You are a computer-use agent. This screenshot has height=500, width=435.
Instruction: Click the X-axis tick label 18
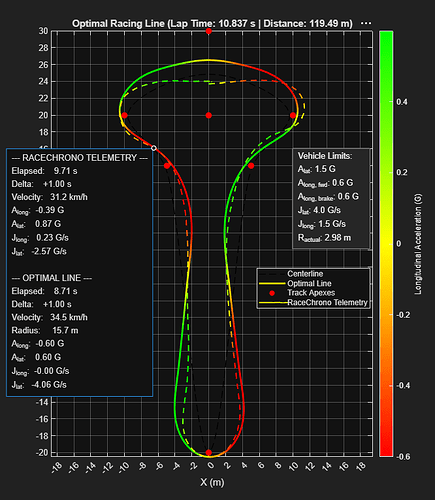click(x=361, y=465)
